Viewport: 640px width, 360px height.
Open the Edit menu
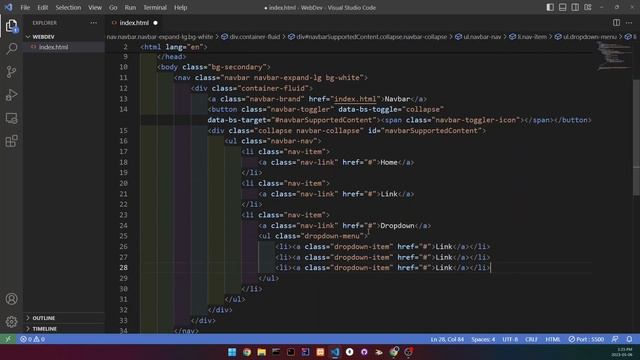click(x=42, y=7)
